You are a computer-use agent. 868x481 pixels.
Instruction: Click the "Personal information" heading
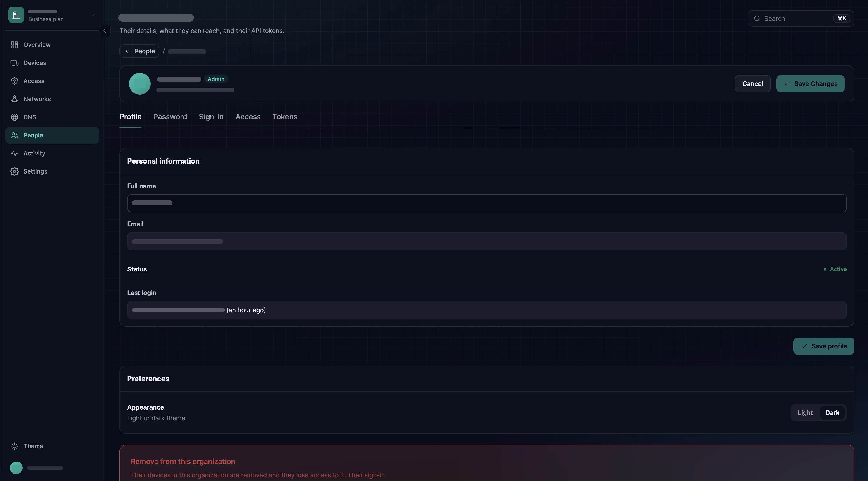pos(163,161)
